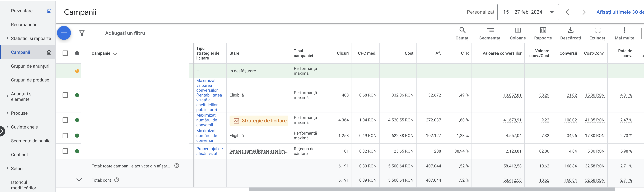Expand Produse section in sidebar

(x=7, y=113)
